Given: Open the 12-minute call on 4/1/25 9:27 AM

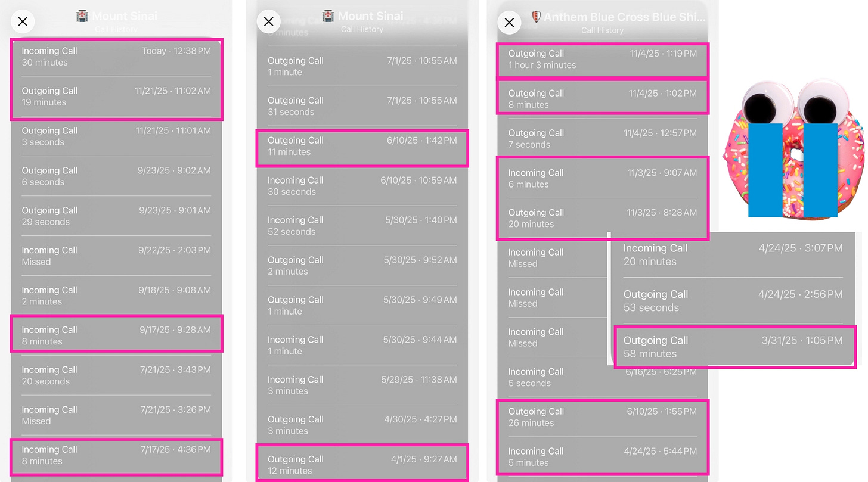Looking at the screenshot, I should pyautogui.click(x=362, y=465).
